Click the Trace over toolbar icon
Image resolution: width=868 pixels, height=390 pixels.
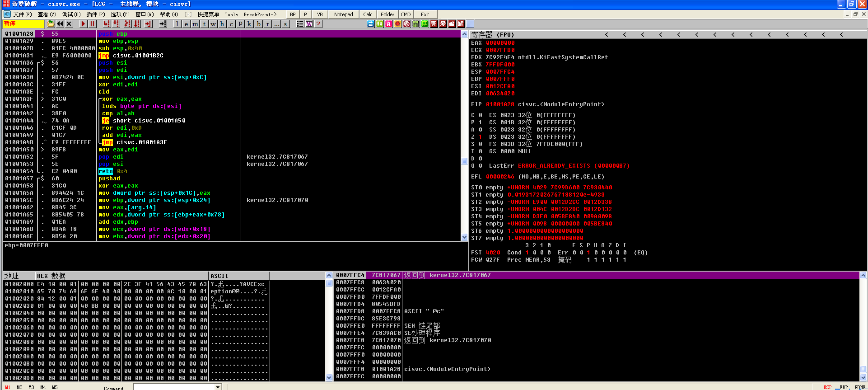137,24
